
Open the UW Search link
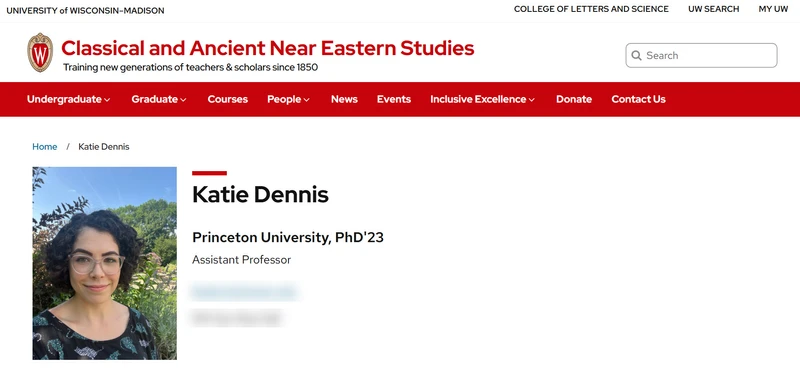tap(713, 9)
